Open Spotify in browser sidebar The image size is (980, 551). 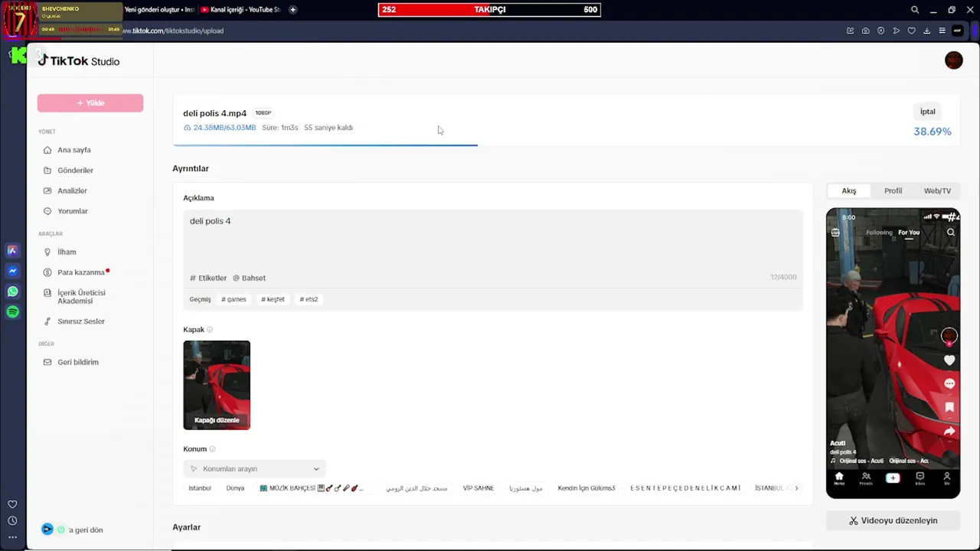[12, 311]
